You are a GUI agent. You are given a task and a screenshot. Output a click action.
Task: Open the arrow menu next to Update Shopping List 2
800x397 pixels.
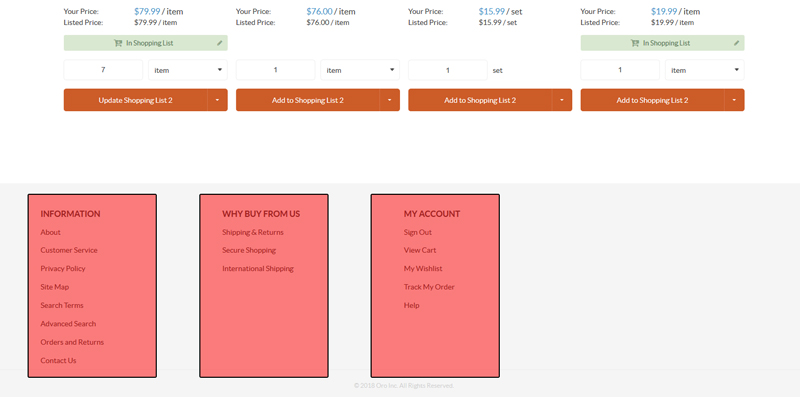[x=217, y=100]
